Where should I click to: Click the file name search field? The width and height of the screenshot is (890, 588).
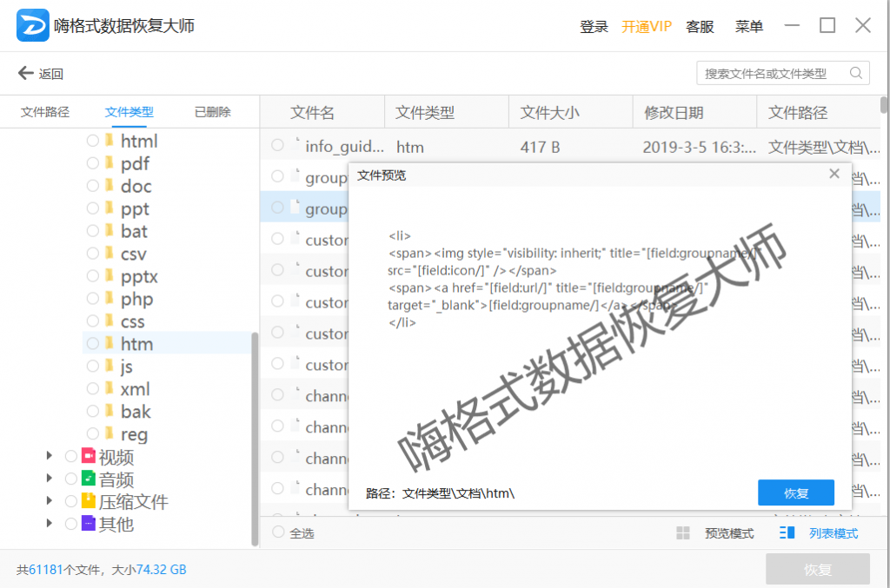point(783,73)
